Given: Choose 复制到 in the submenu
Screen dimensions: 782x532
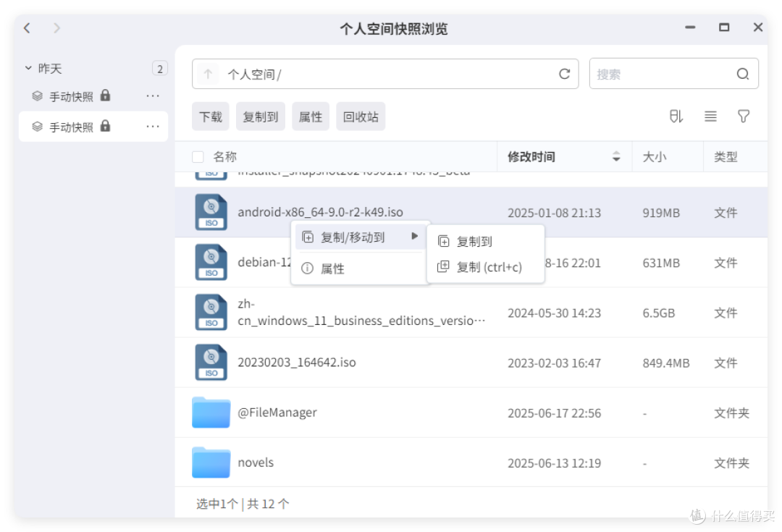Looking at the screenshot, I should coord(485,242).
